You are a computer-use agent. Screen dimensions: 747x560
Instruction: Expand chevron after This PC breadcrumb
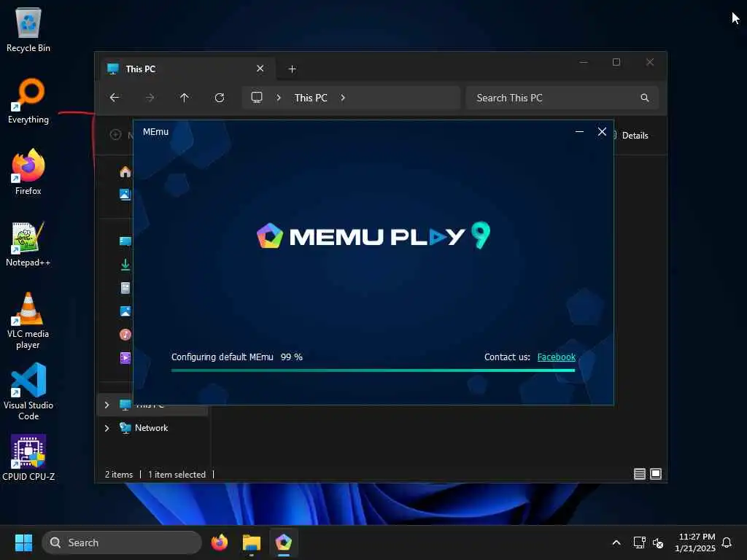(343, 98)
